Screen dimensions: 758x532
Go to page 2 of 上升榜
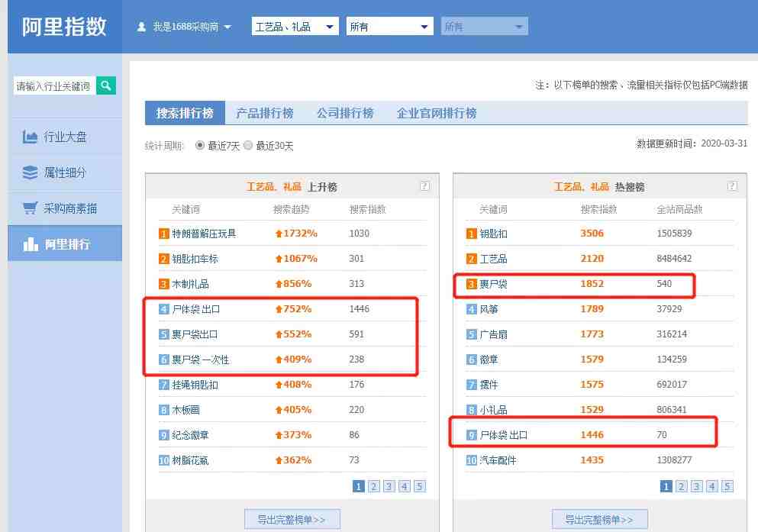click(x=374, y=486)
